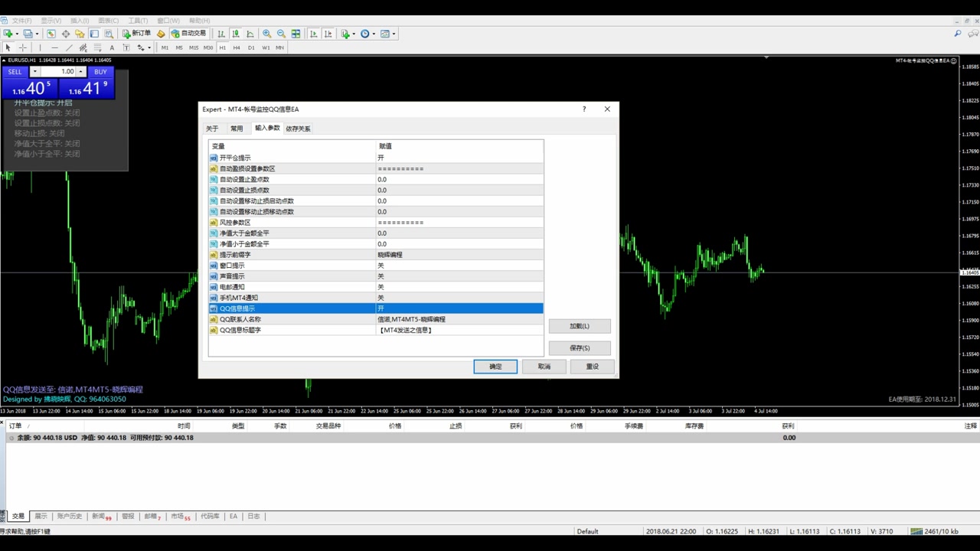Switch chart to line chart mode
The height and width of the screenshot is (551, 980).
click(x=250, y=34)
